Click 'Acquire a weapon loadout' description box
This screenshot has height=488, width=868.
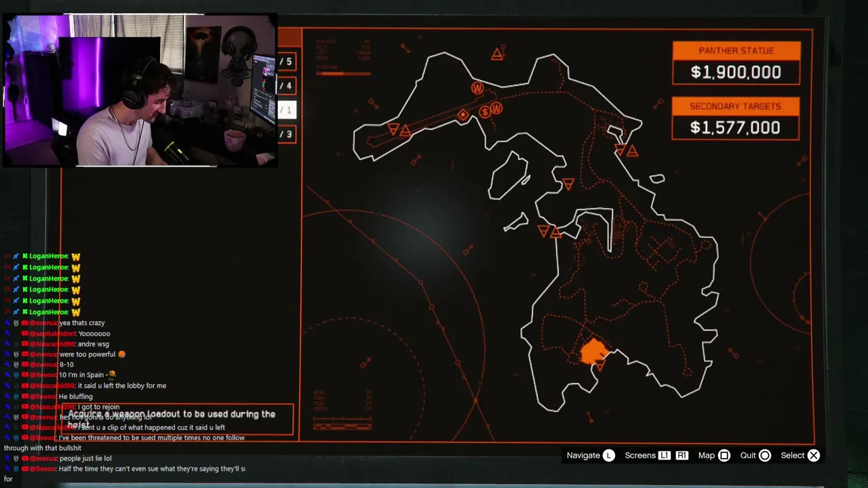(x=178, y=420)
